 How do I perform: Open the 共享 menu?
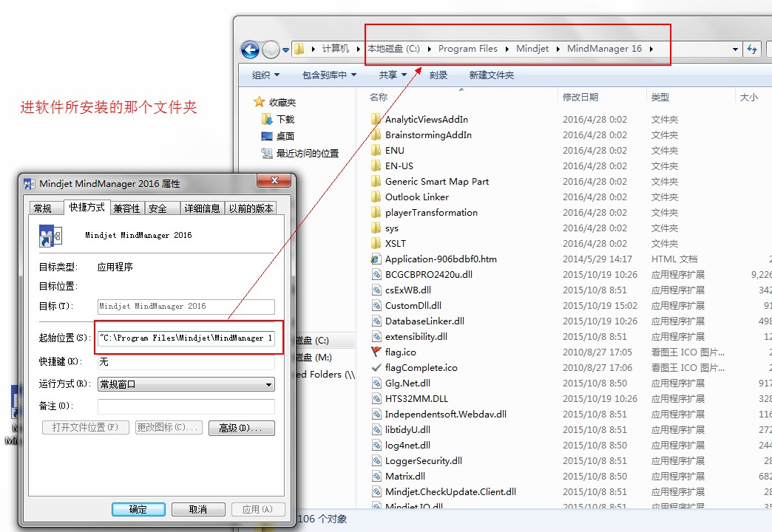393,75
